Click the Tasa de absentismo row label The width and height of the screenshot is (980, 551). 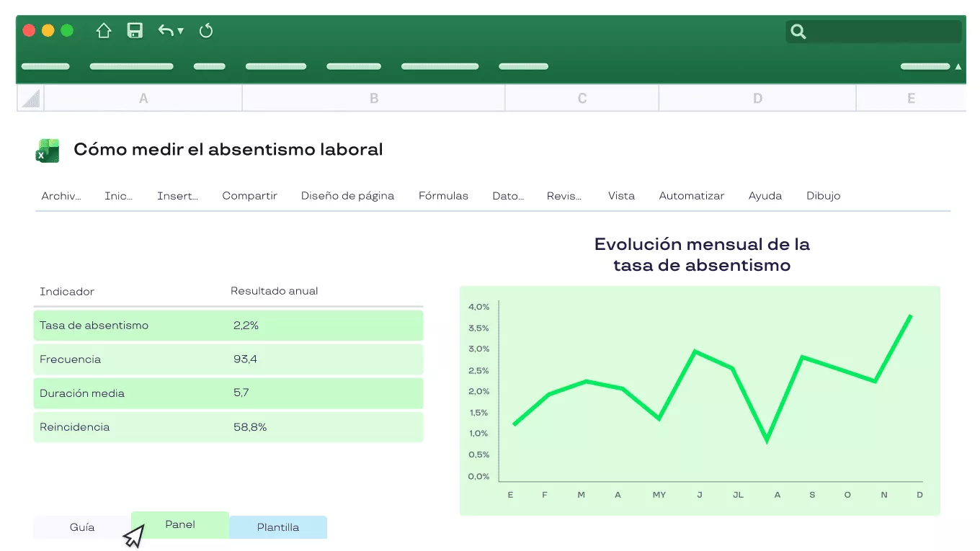click(x=94, y=326)
